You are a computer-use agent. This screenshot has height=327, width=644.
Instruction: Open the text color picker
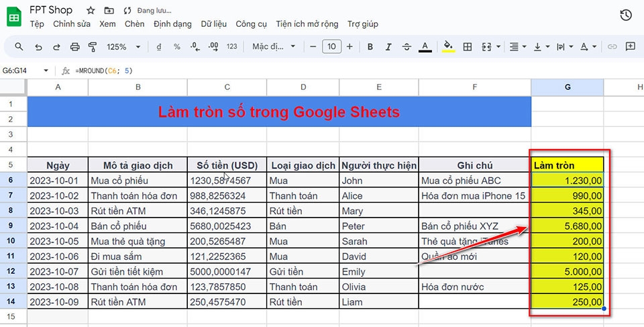tap(425, 47)
